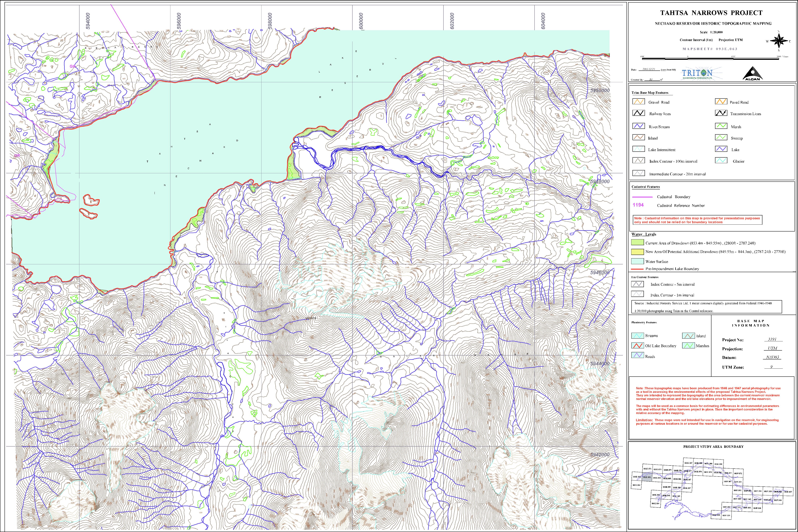The width and height of the screenshot is (798, 532).
Task: Click the 600000 easting grid label
Action: [361, 21]
